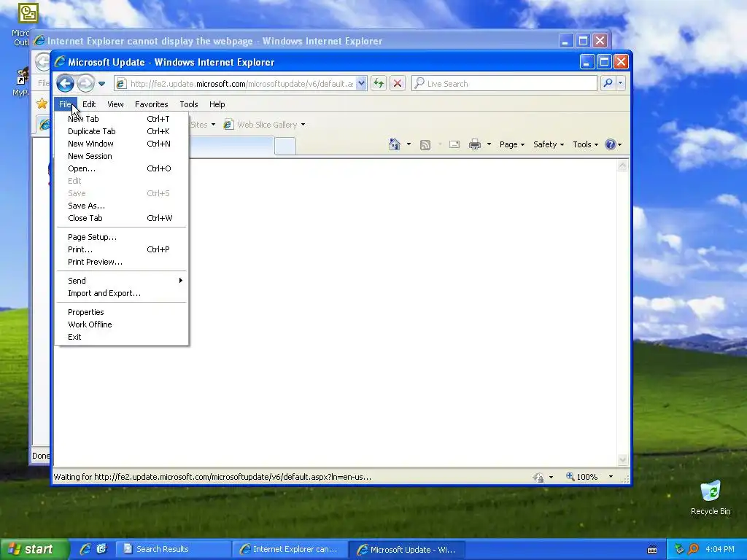Open the Print options dropdown arrow
The height and width of the screenshot is (560, 747).
point(489,144)
